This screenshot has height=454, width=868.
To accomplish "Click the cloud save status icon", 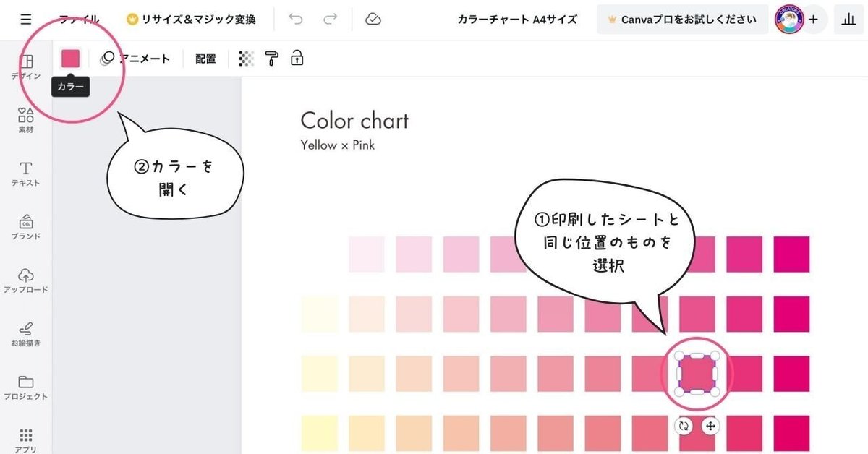I will 373,20.
